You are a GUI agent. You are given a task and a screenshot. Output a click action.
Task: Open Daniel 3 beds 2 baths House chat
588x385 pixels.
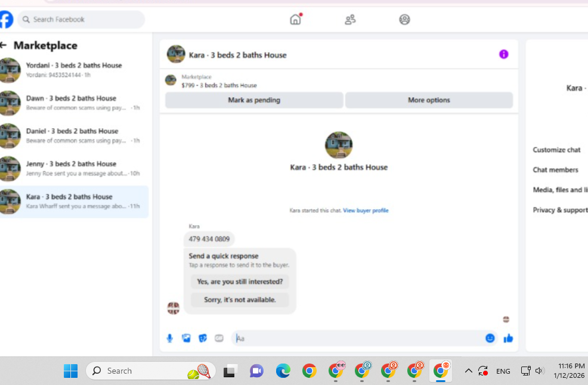(x=75, y=136)
